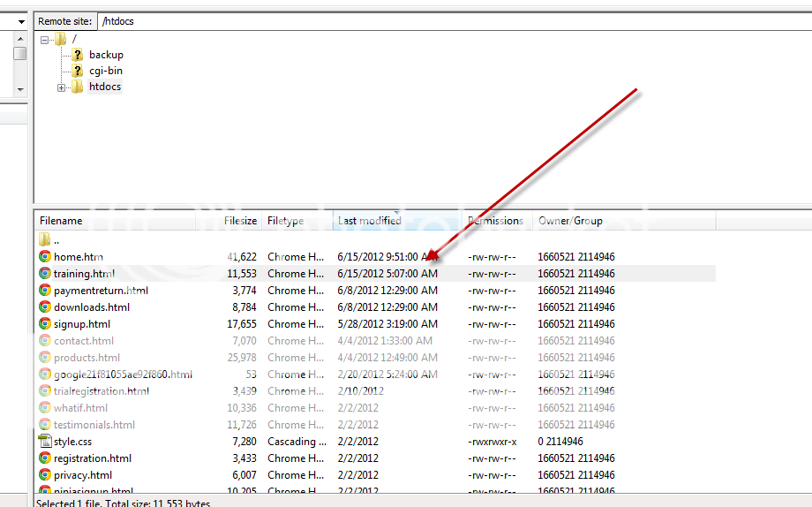Select the style.css file name
Viewport: 812px width, 507px height.
click(72, 441)
